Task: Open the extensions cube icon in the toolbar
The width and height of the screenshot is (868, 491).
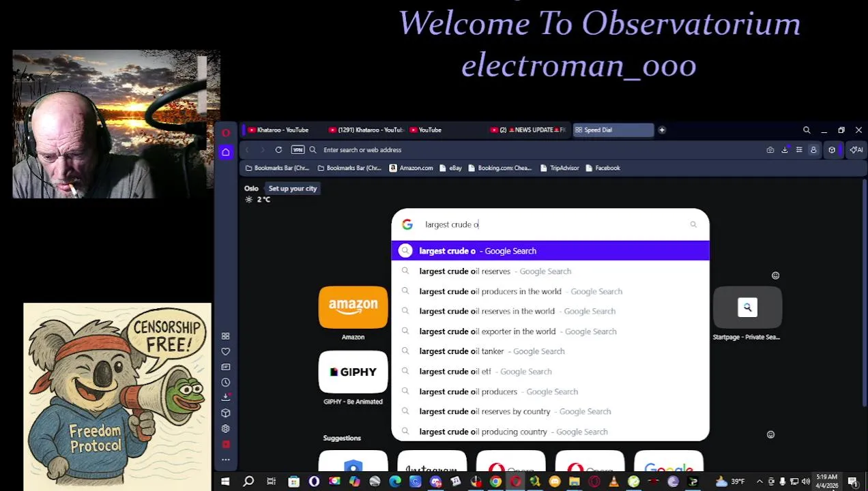Action: (x=832, y=150)
